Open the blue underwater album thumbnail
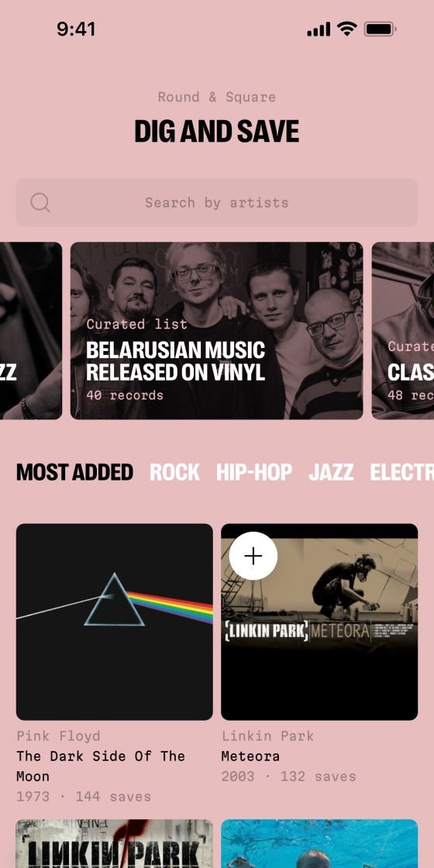 click(x=319, y=844)
